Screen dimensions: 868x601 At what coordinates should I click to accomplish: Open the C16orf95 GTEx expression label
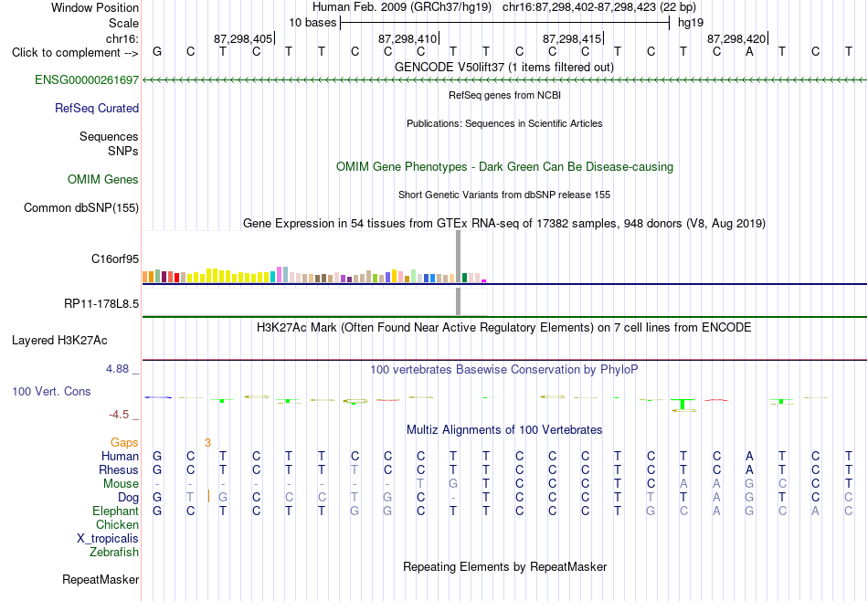[115, 259]
